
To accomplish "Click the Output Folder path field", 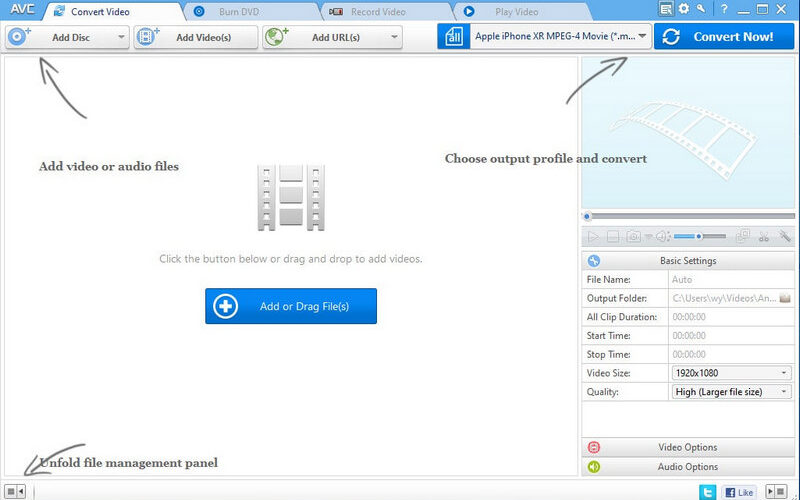I will click(x=724, y=298).
